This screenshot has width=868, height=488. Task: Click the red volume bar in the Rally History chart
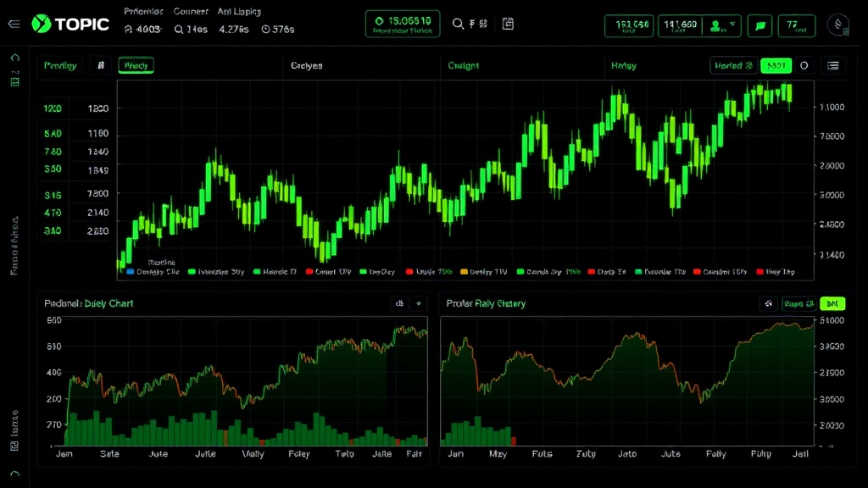point(514,441)
